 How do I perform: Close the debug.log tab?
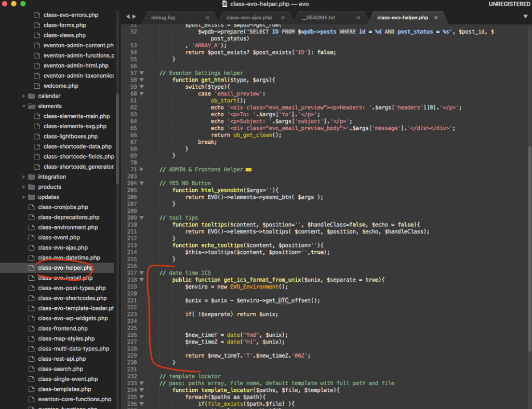207,18
